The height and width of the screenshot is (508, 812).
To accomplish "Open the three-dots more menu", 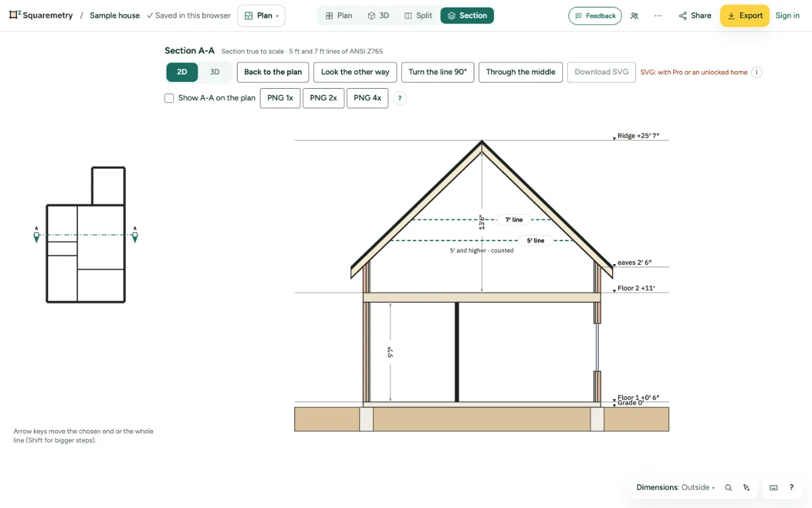I will coord(658,16).
